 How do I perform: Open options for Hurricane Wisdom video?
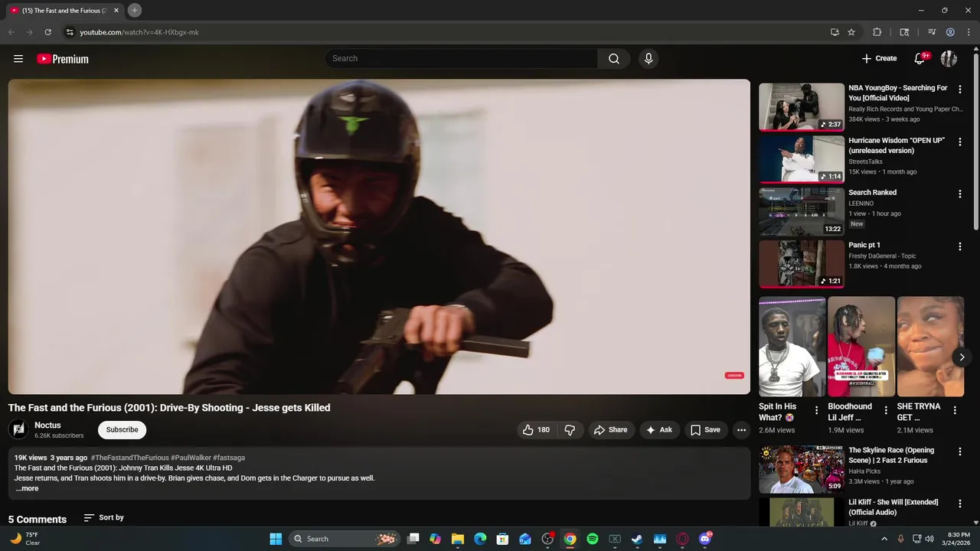(x=959, y=142)
